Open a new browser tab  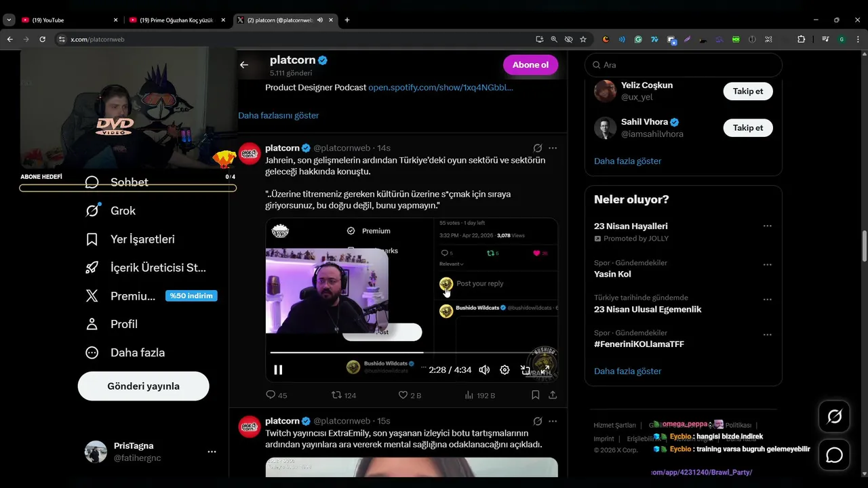[x=347, y=20]
